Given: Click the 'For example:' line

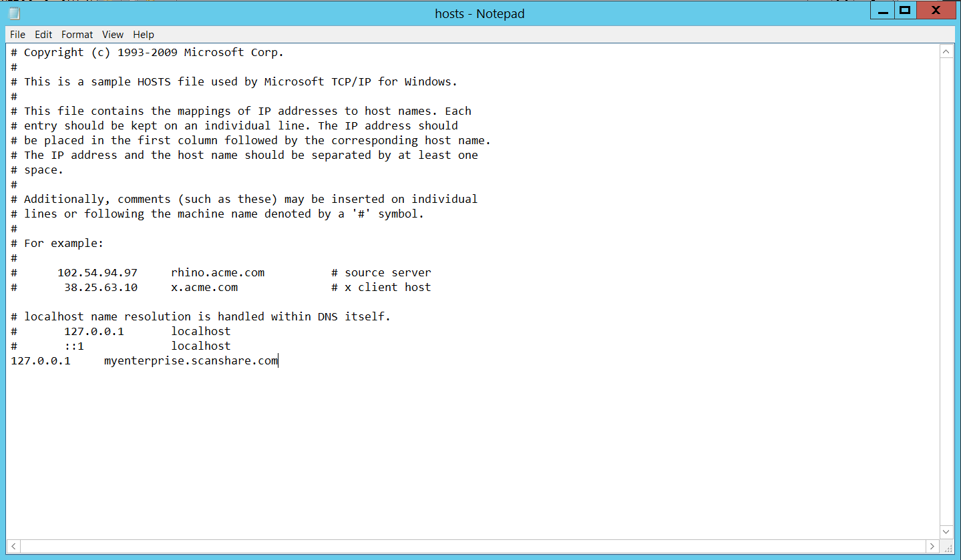Looking at the screenshot, I should [x=57, y=244].
